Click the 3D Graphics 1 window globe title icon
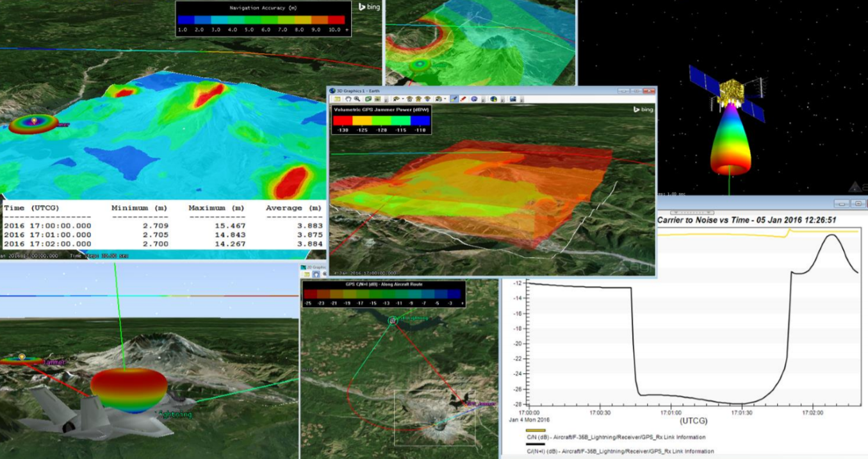 [332, 90]
